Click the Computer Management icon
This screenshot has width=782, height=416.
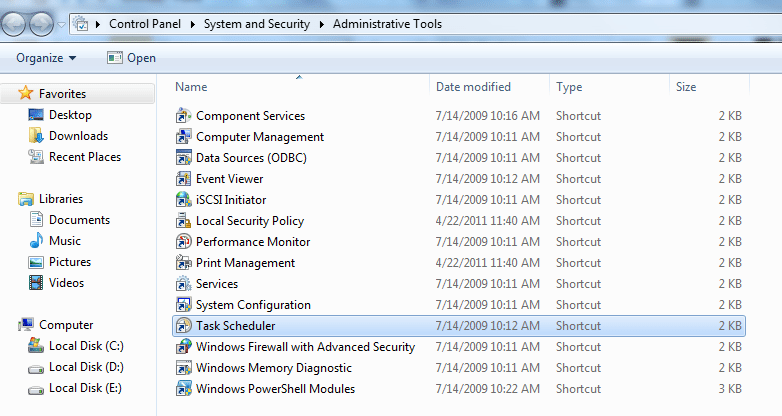184,137
